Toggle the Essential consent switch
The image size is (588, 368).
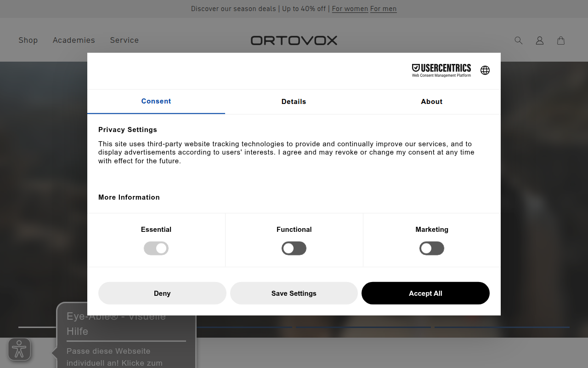pos(156,248)
